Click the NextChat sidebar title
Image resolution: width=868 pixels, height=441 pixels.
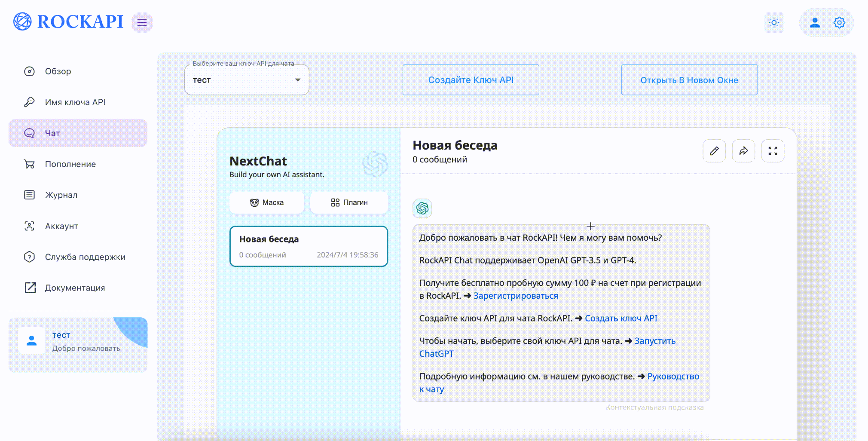point(258,161)
